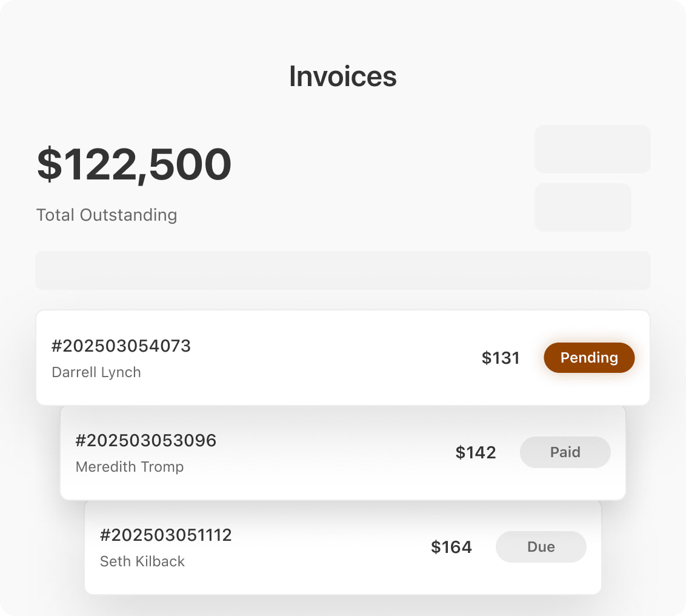Click the $122,500 total amount
686x616 pixels.
click(x=134, y=164)
